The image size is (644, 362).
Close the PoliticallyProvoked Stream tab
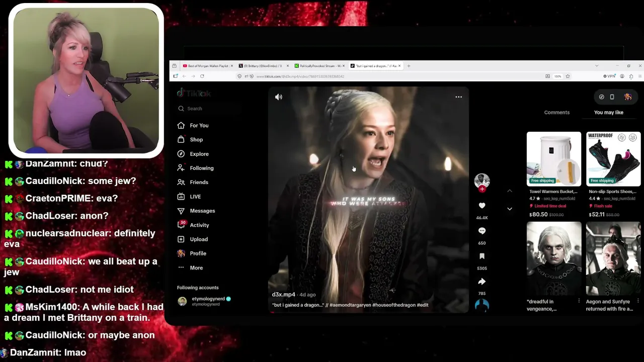[x=344, y=66]
